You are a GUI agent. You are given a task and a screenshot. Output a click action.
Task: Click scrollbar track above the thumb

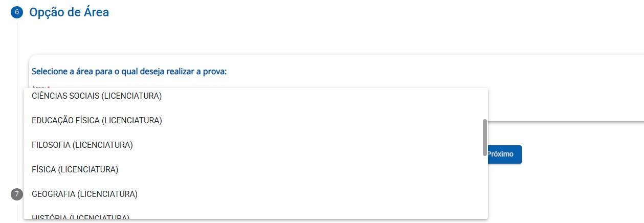tap(484, 104)
